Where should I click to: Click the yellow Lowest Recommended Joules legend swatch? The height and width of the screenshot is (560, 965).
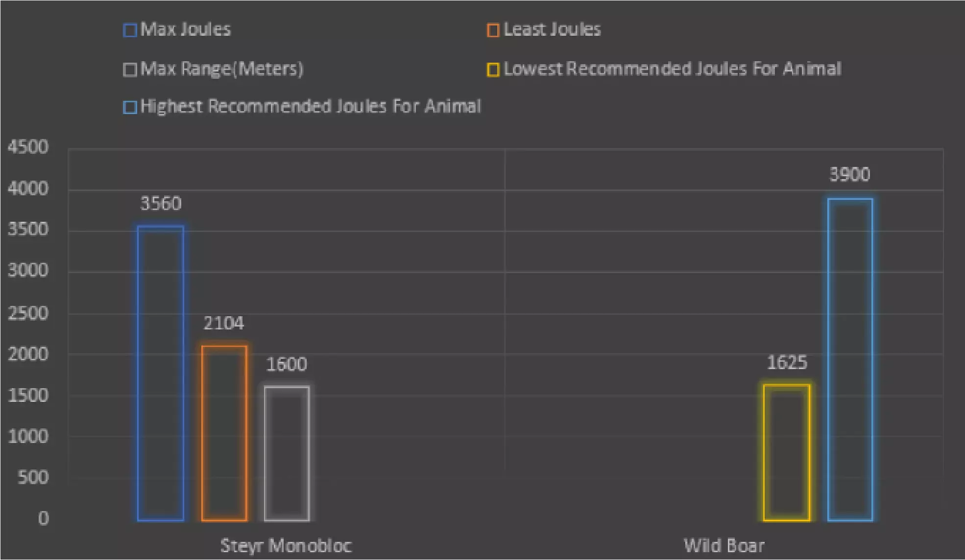pyautogui.click(x=493, y=70)
